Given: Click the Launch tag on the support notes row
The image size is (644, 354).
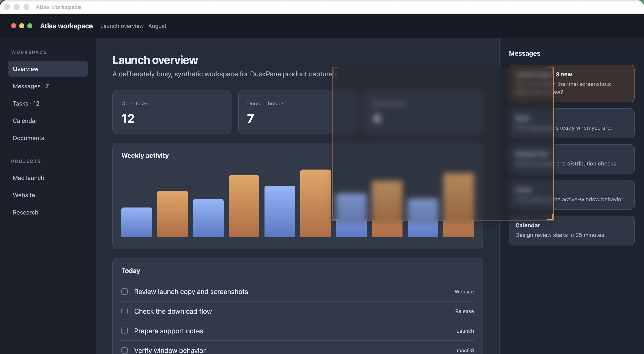Looking at the screenshot, I should click(465, 331).
